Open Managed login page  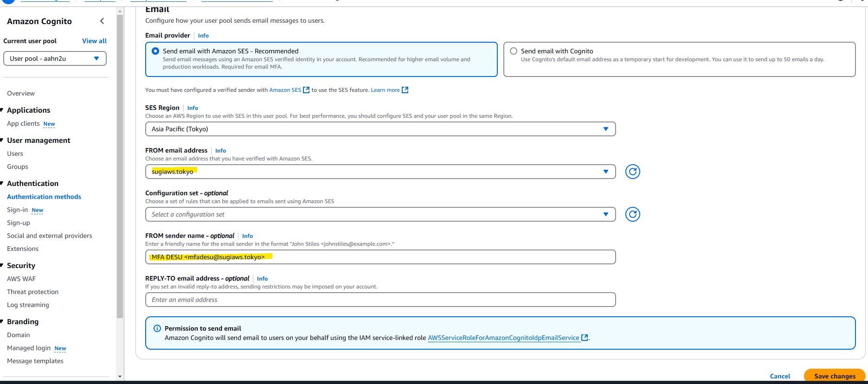coord(29,348)
